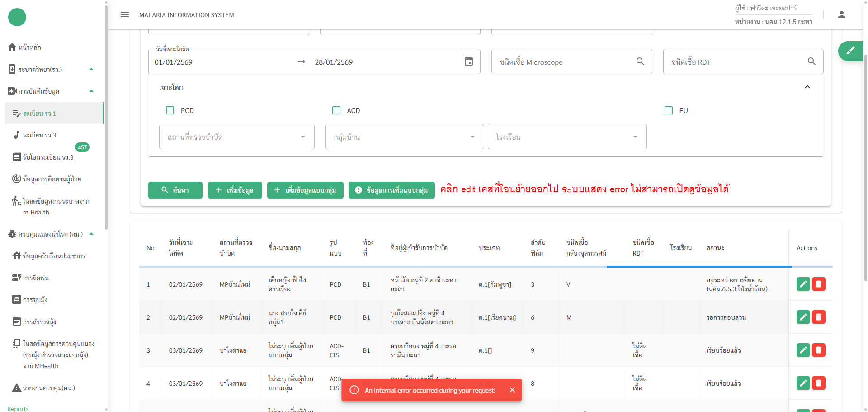Screen dimensions: 868x412
Task: Expand the กลุ่มบ้าน dropdown list
Action: click(x=404, y=137)
